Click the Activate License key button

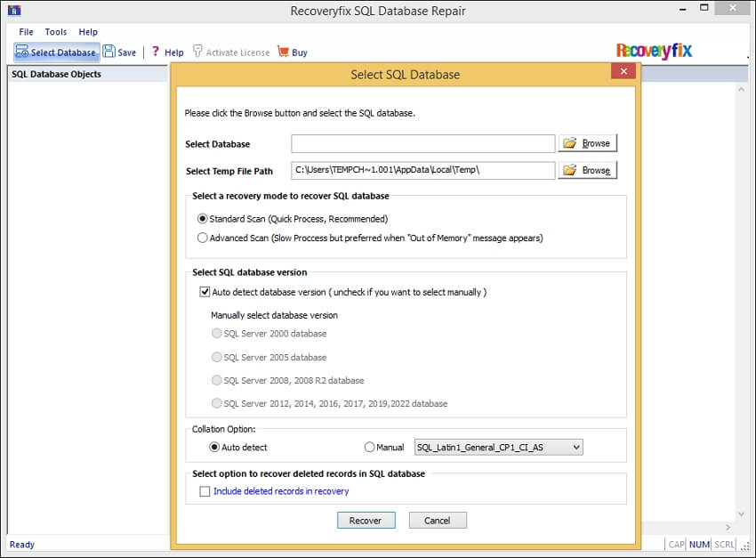click(x=231, y=53)
